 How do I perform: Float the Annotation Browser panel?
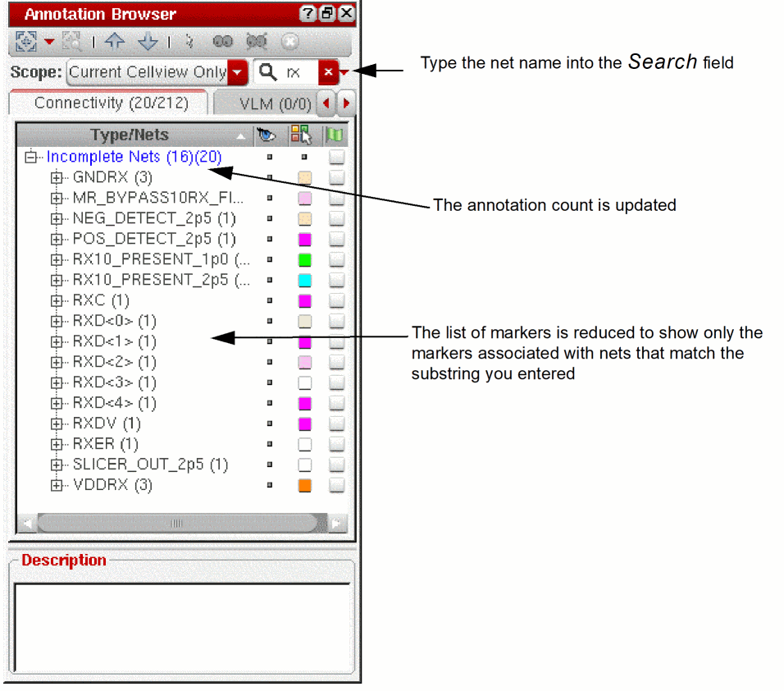click(327, 13)
